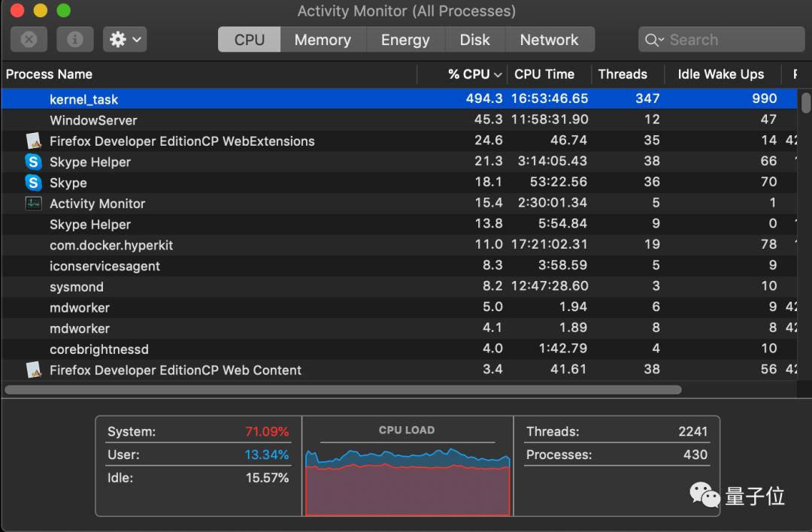Open the Disk tab
This screenshot has width=812, height=532.
474,40
